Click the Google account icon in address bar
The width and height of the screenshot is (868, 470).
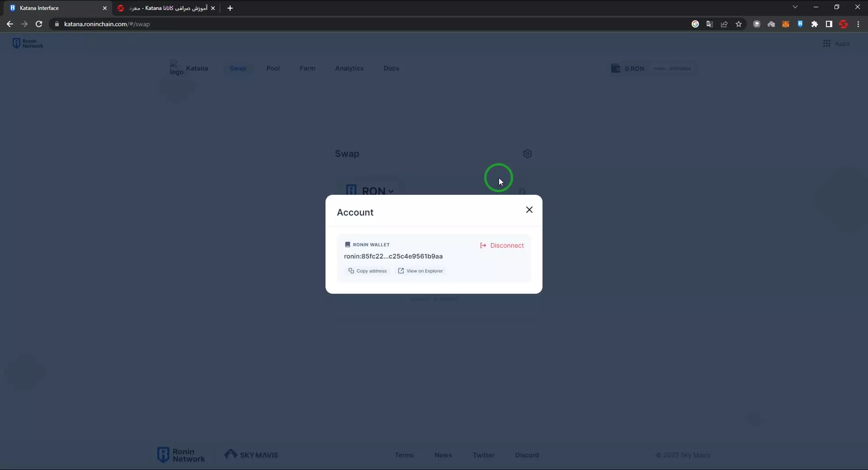(x=695, y=24)
